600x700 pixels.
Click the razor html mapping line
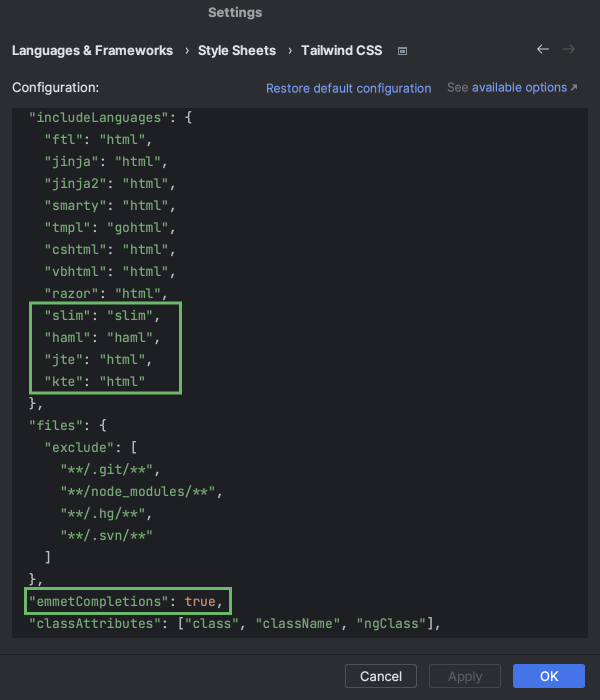(x=105, y=293)
